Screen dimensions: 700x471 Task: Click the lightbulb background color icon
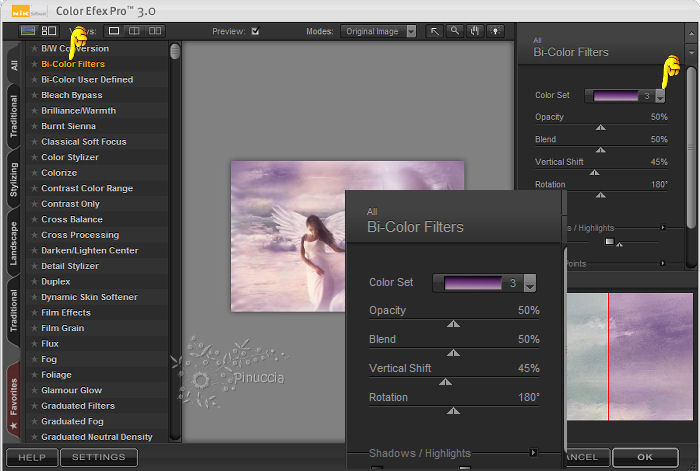[x=493, y=31]
